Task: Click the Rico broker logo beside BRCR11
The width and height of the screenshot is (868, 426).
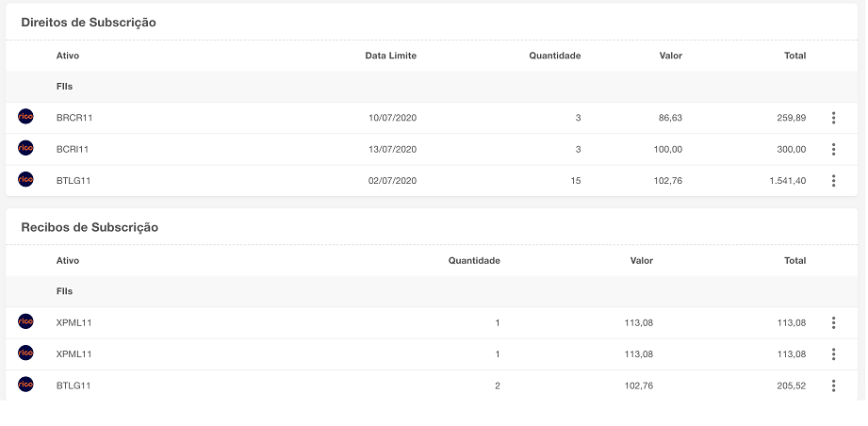Action: pos(25,117)
